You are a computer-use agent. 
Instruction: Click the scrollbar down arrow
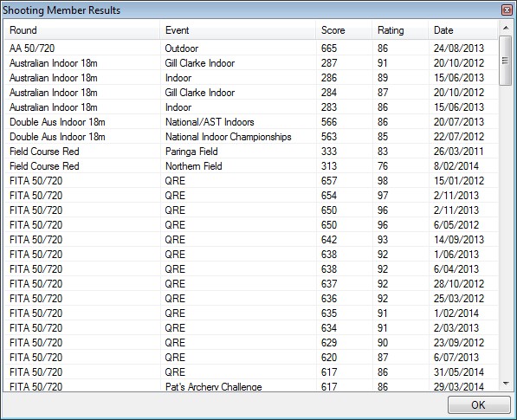pos(506,384)
